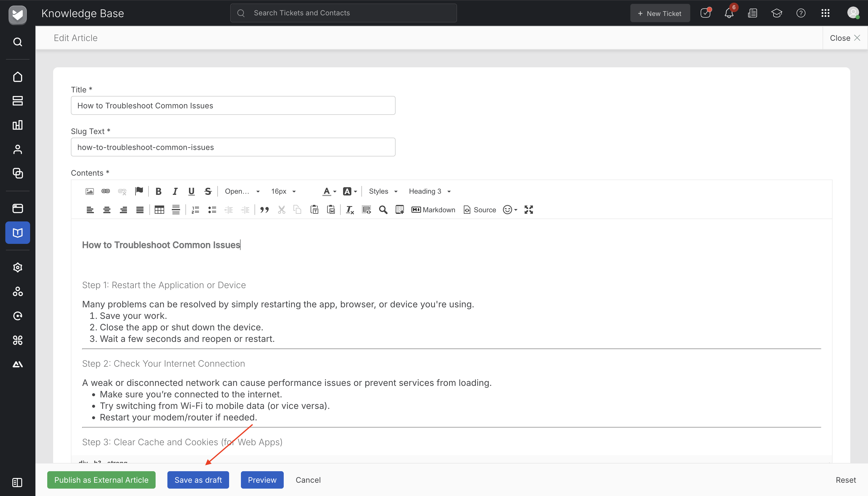
Task: Click 'Step 1: Restart the Application or Device'
Action: (164, 285)
